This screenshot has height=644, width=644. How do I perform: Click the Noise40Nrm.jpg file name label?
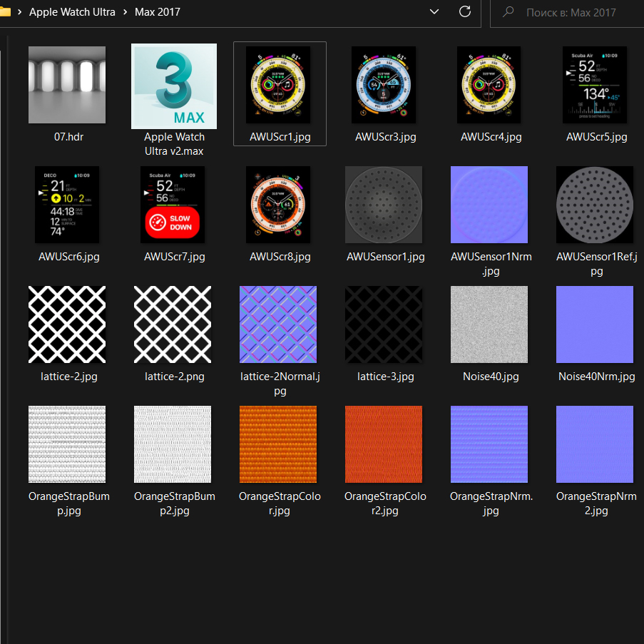[597, 377]
